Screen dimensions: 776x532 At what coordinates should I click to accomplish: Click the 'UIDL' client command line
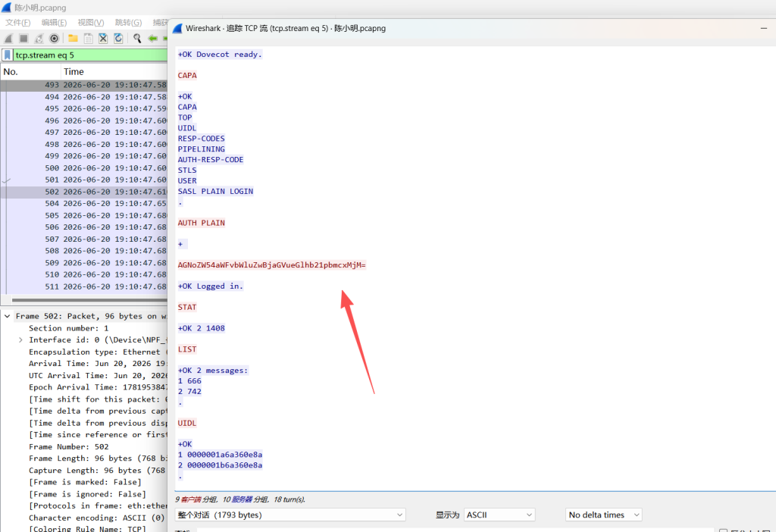[187, 423]
